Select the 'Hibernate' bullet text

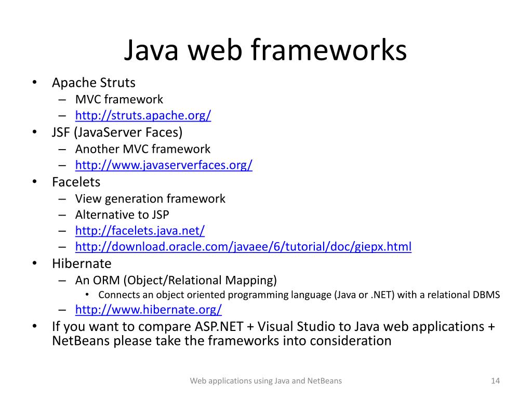[82, 263]
